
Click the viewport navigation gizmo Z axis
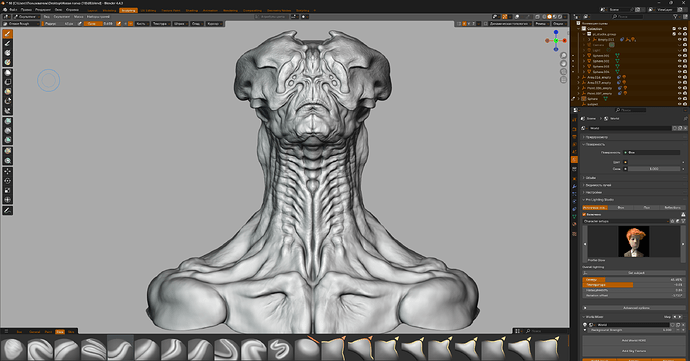(556, 33)
